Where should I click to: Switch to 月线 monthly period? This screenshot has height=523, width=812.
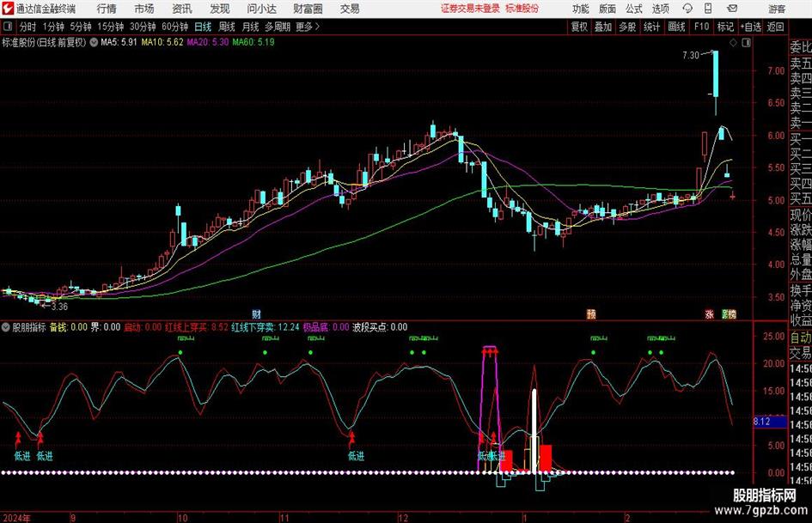tap(250, 27)
